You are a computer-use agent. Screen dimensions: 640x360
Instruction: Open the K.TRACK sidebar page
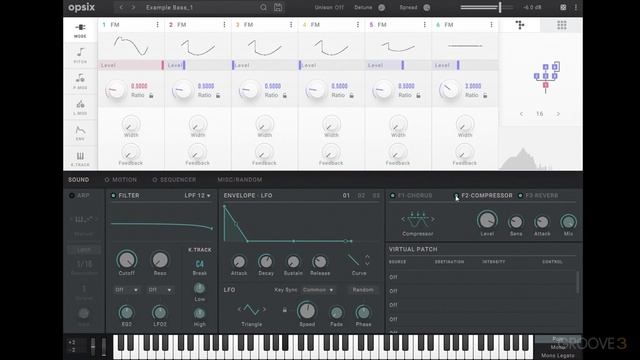pyautogui.click(x=80, y=159)
